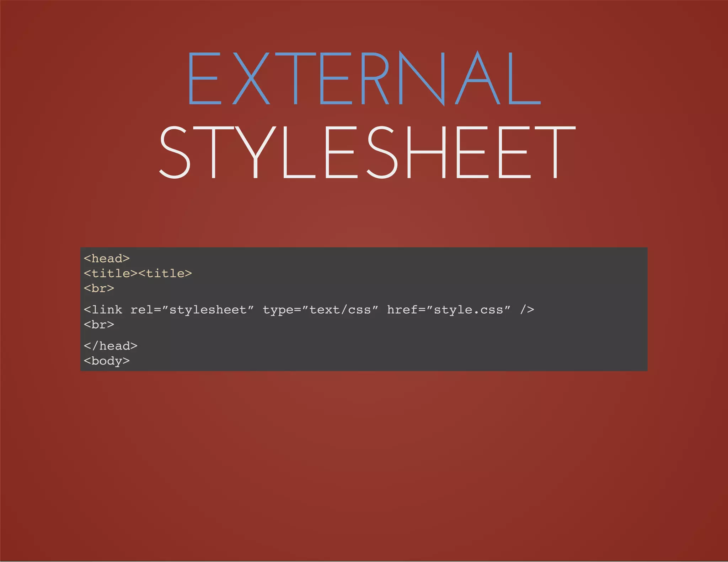Click the href="style.css" attribute text
Screen dimensions: 728x562
pos(449,310)
